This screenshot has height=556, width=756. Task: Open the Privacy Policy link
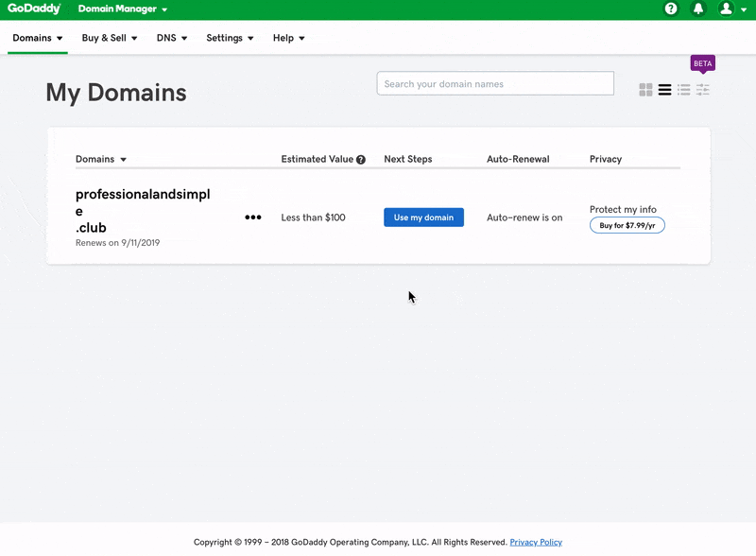pos(536,542)
